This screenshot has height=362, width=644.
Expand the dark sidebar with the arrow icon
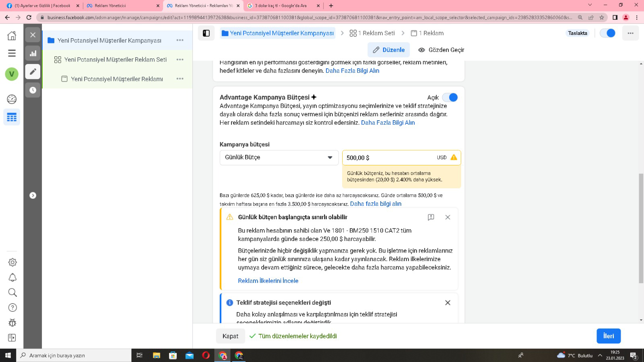pyautogui.click(x=33, y=195)
